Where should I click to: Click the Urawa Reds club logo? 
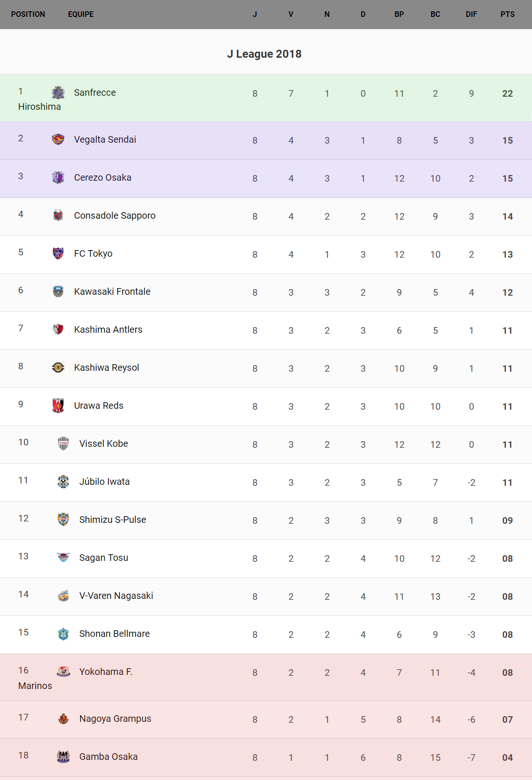(58, 405)
